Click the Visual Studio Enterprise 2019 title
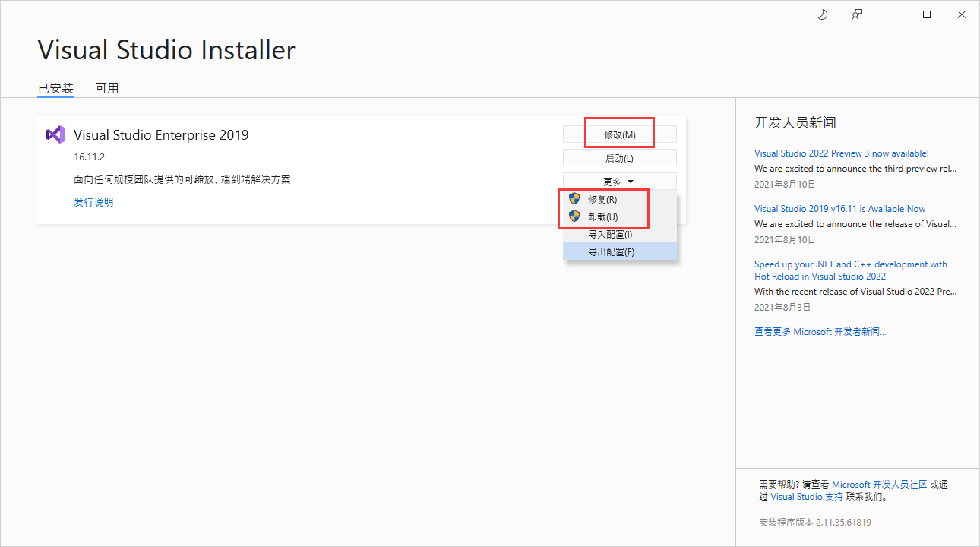Image resolution: width=980 pixels, height=547 pixels. coord(161,135)
